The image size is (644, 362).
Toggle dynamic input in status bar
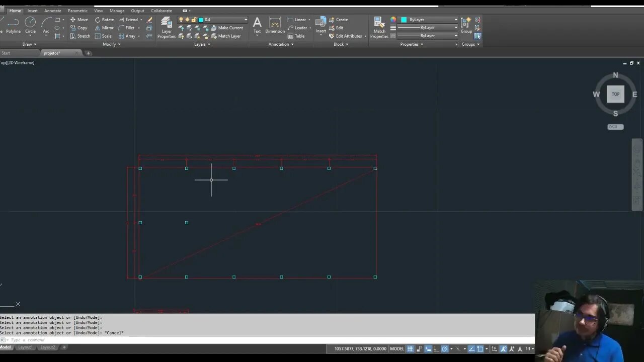pos(428,349)
